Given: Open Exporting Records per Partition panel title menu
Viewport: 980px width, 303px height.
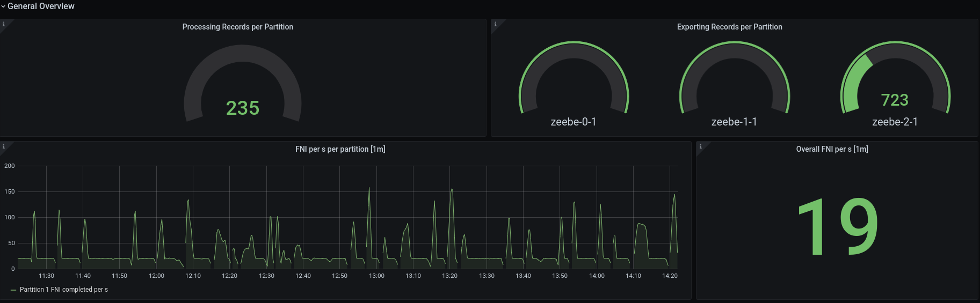Looking at the screenshot, I should (729, 27).
